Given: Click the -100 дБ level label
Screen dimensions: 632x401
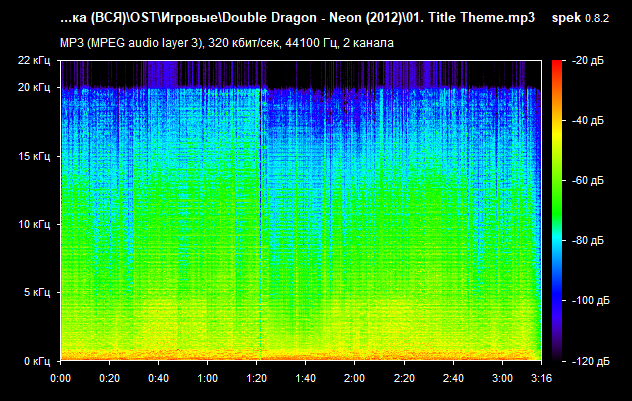Looking at the screenshot, I should [589, 300].
